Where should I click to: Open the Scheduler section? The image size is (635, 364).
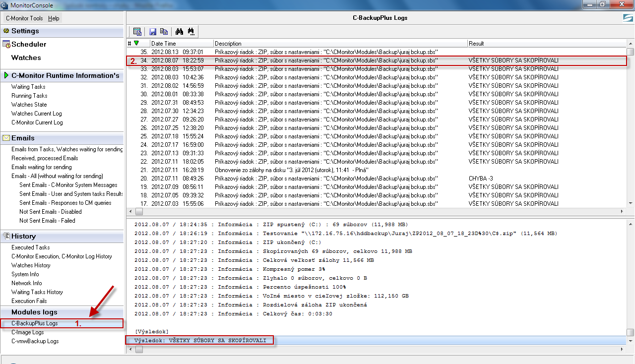pos(29,44)
